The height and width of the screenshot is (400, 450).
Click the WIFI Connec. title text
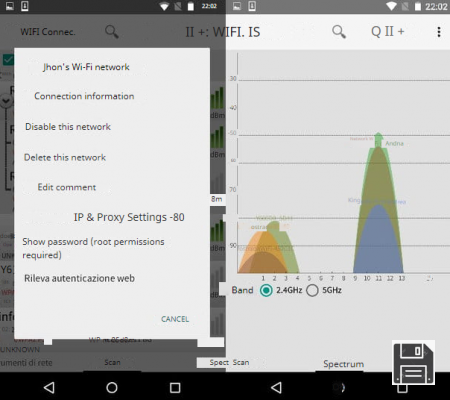click(x=48, y=32)
